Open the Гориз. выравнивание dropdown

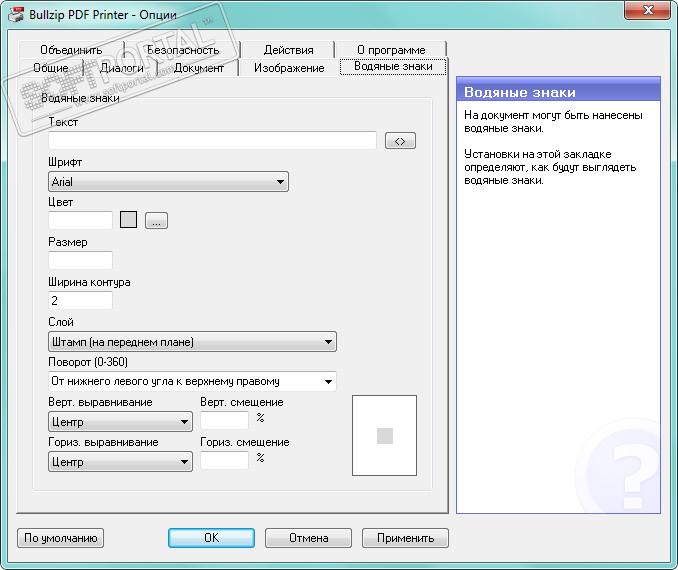(120, 461)
